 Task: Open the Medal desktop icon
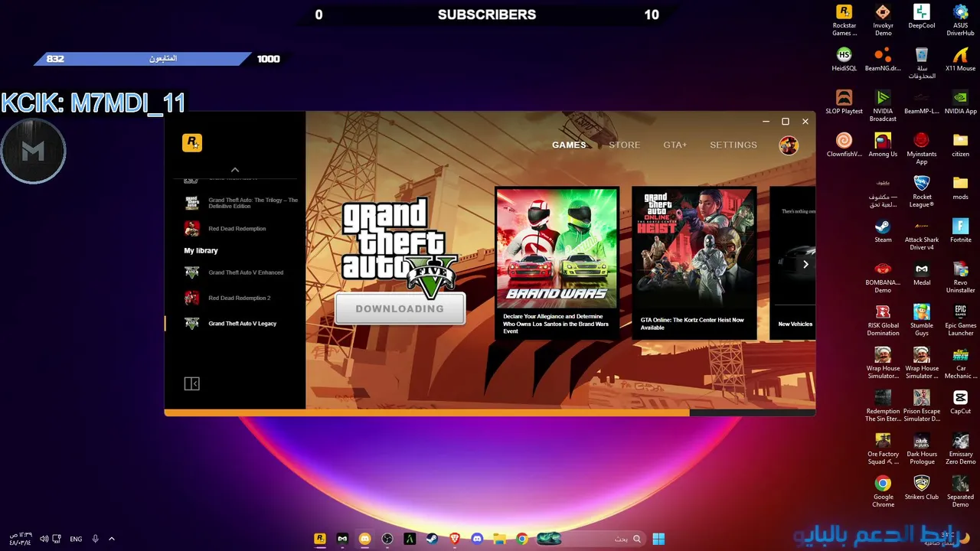[x=922, y=273]
